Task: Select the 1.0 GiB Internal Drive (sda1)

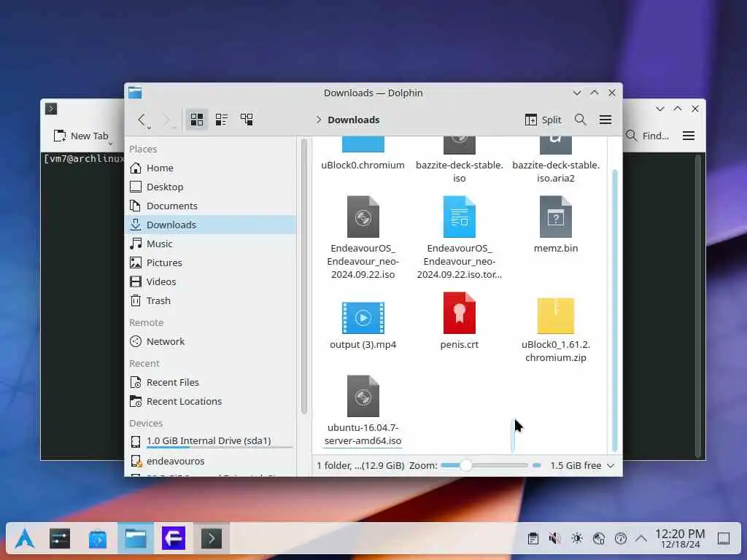Action: click(x=210, y=441)
